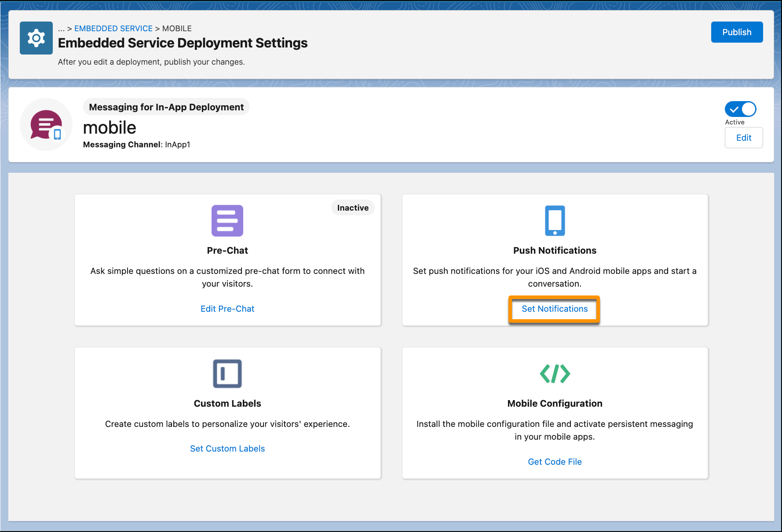Click the Mobile Configuration code icon

(x=555, y=374)
